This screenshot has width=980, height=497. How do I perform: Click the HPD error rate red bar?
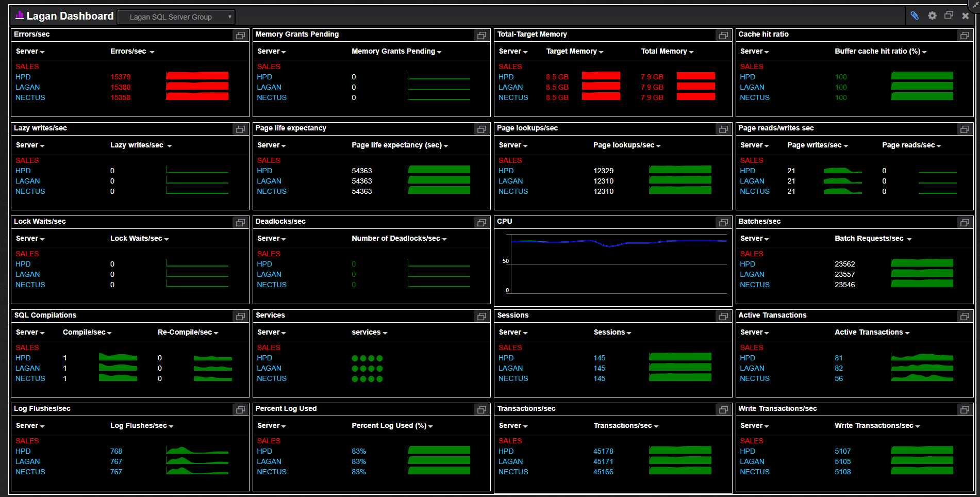(197, 76)
